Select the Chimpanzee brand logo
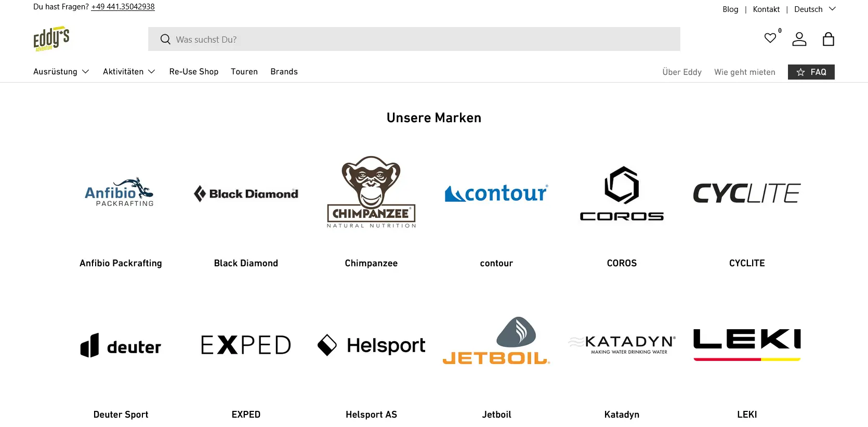The height and width of the screenshot is (427, 868). pyautogui.click(x=371, y=192)
